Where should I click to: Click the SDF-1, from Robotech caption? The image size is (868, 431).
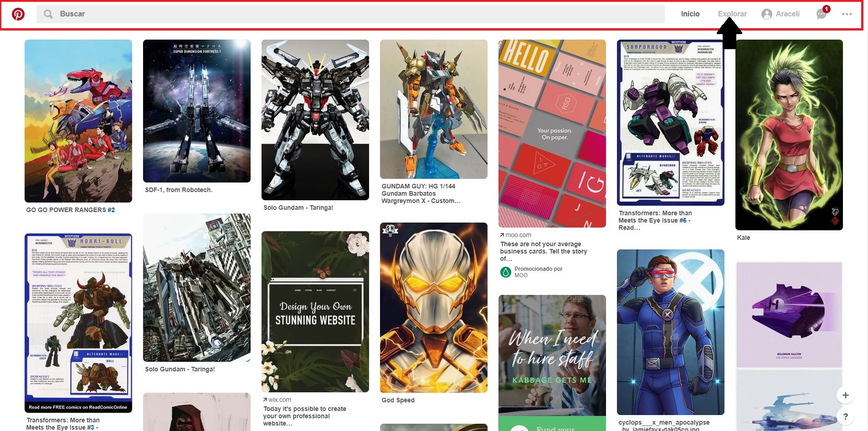coord(179,190)
